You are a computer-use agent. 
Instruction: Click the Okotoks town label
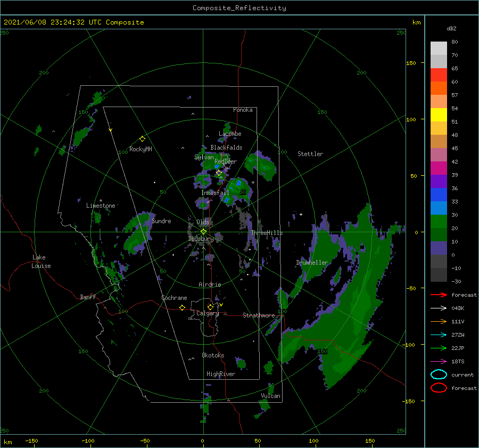click(213, 355)
